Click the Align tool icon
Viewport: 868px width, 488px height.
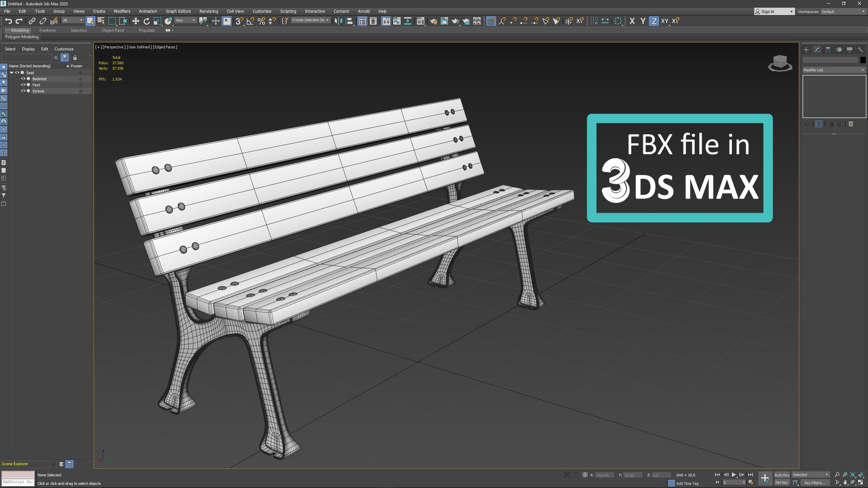tap(349, 21)
